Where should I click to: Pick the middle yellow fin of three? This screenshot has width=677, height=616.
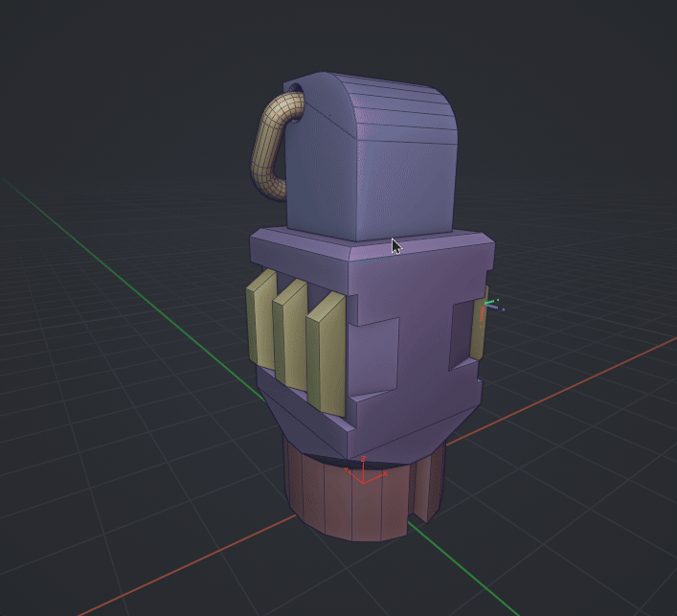(x=287, y=335)
